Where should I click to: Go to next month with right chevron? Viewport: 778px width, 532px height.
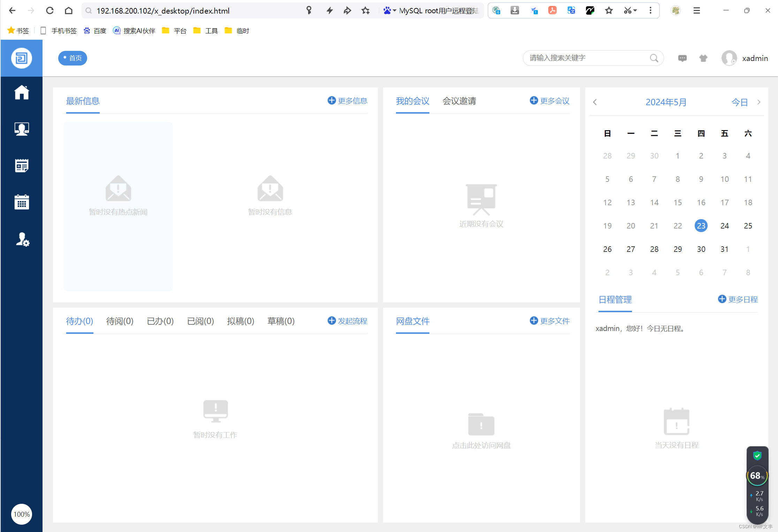[759, 102]
